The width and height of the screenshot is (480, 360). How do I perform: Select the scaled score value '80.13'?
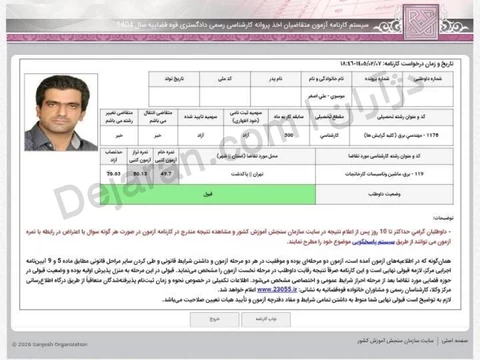point(140,174)
